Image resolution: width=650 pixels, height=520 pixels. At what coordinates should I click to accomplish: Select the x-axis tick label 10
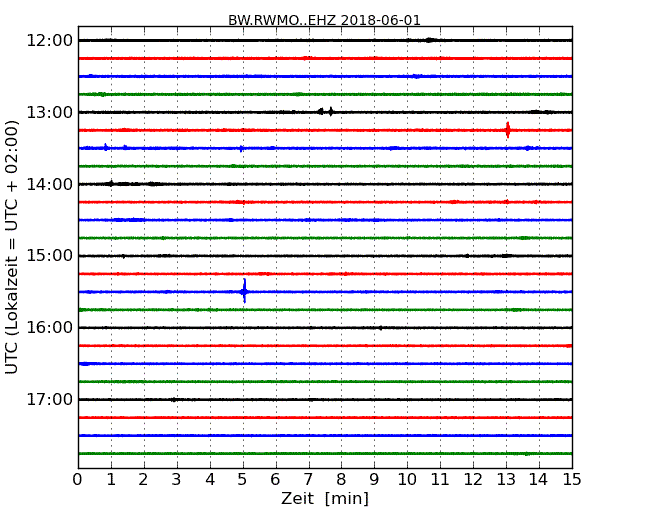(x=407, y=479)
